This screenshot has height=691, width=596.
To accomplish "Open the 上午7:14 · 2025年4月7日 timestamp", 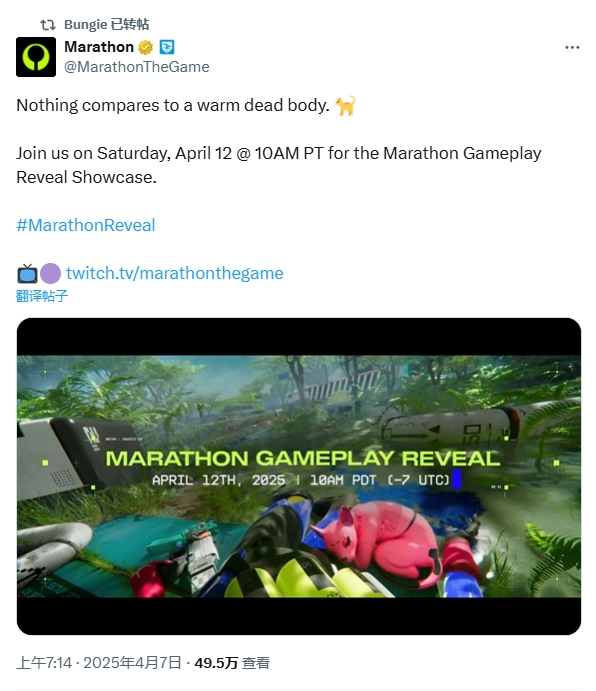I will coord(99,663).
